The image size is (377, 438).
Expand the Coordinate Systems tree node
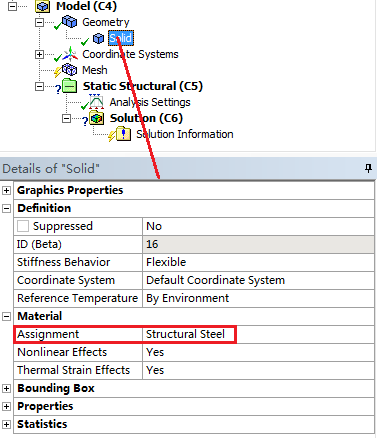pyautogui.click(x=39, y=54)
